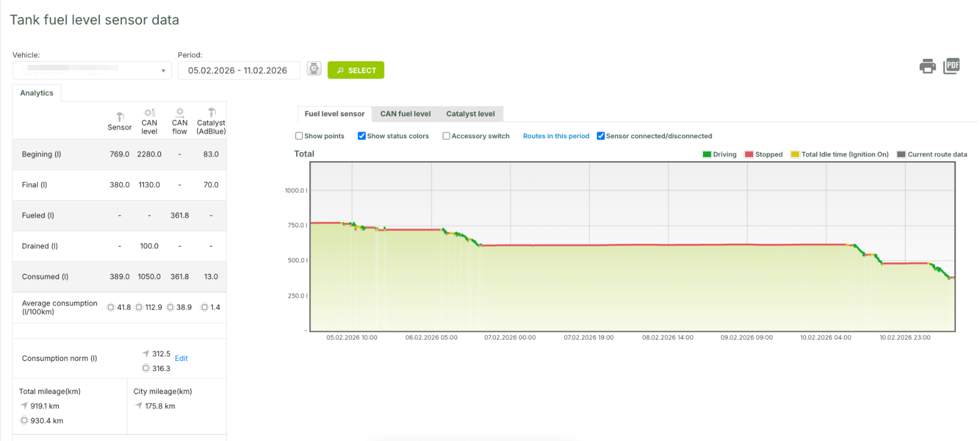Switch to the CAN fuel level tab

(405, 114)
